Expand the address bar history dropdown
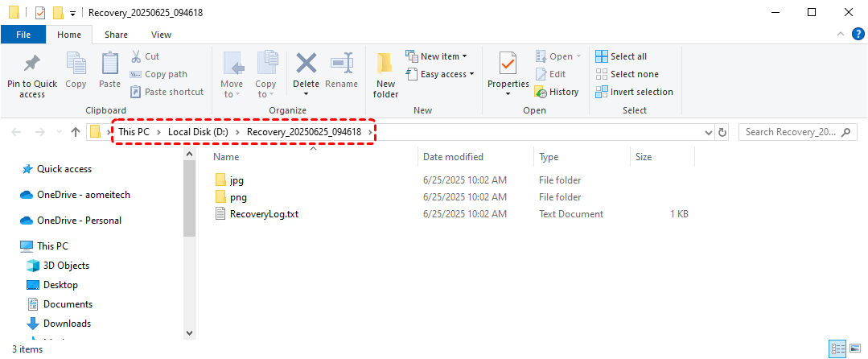868x359 pixels. (x=708, y=132)
